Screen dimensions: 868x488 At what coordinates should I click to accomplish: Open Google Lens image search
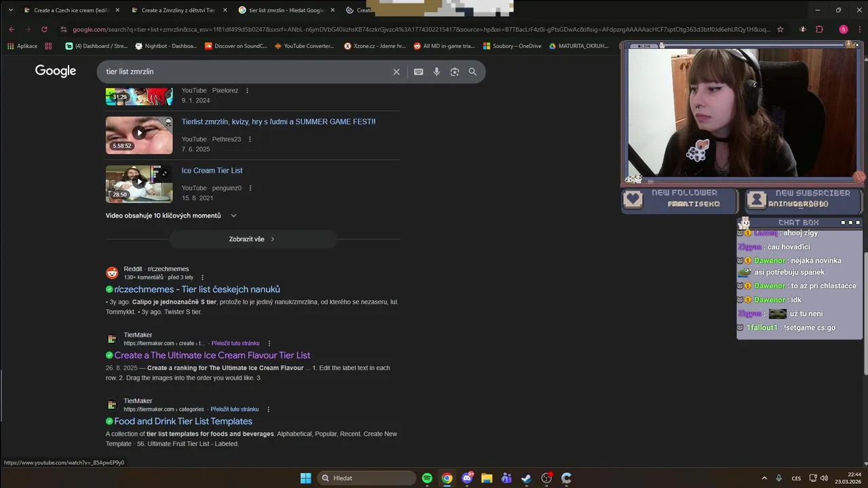tap(454, 72)
